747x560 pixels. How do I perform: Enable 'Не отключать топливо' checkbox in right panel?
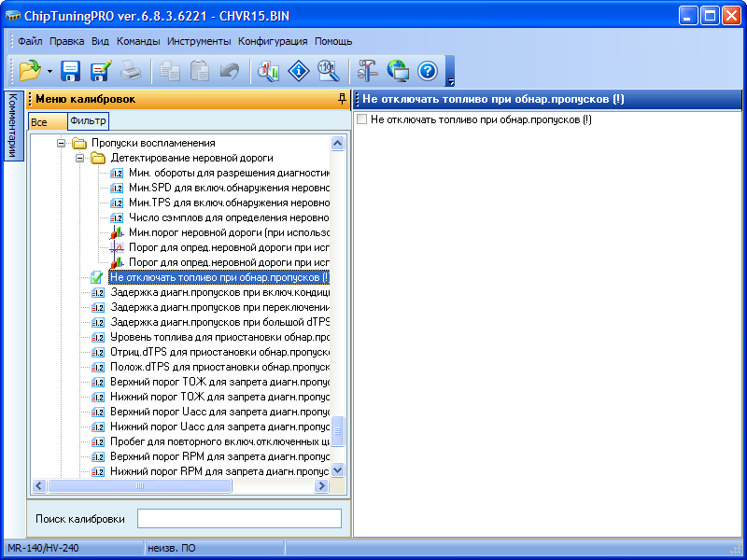362,120
